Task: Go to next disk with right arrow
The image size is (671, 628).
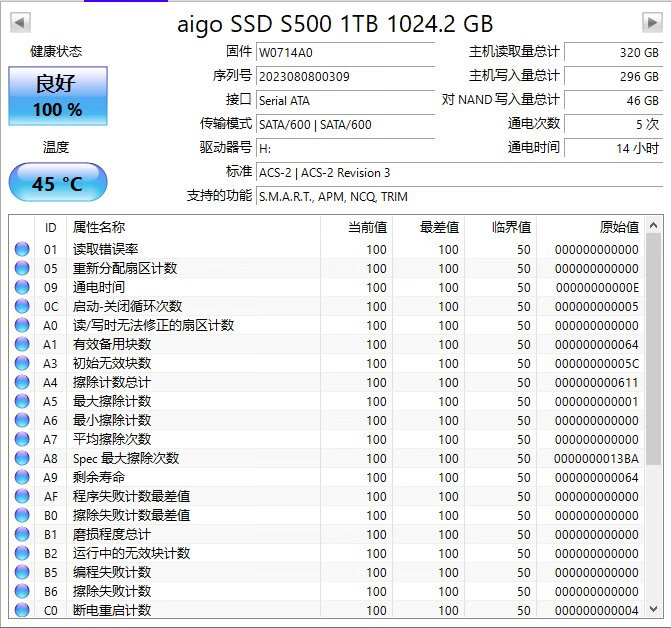Action: point(652,22)
